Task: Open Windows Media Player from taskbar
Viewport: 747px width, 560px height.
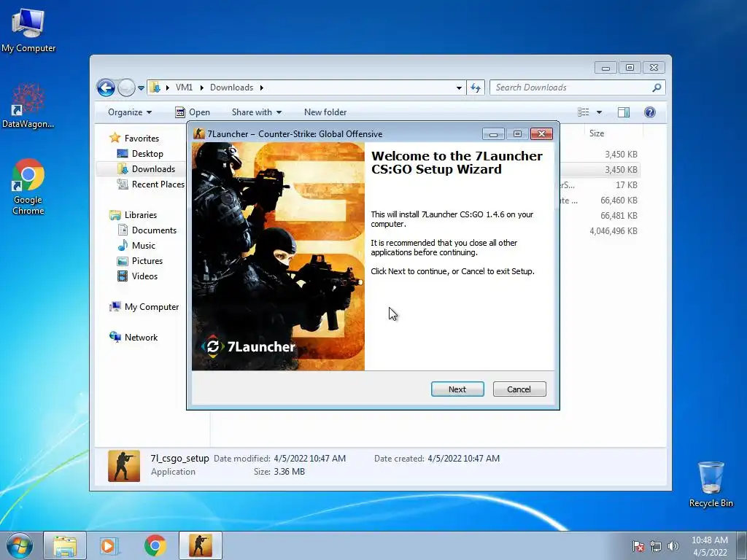Action: coord(109,546)
